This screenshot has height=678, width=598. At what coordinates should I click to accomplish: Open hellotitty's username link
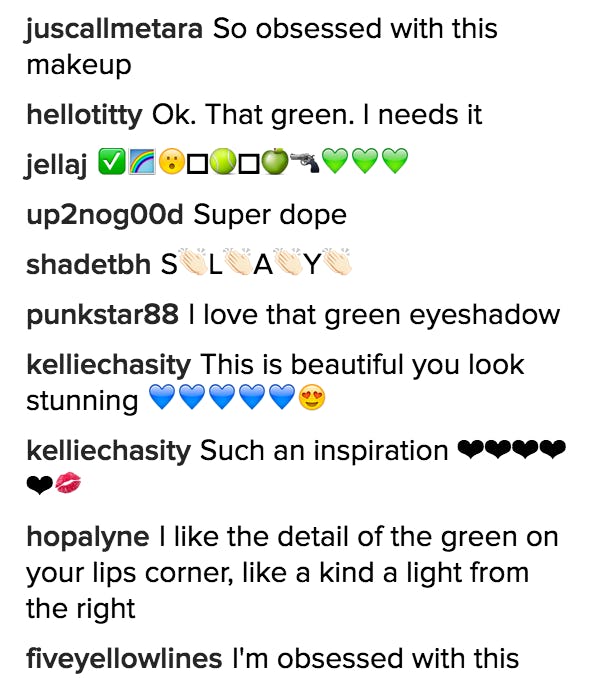[x=84, y=116]
